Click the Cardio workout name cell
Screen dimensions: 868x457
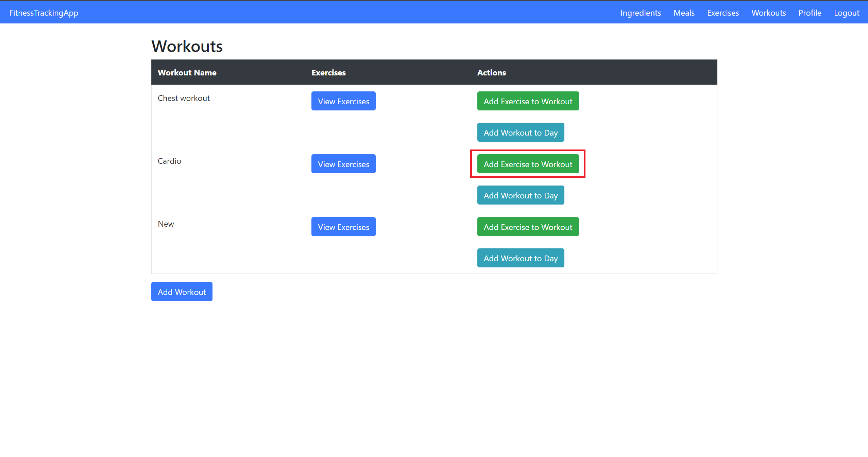coord(169,161)
